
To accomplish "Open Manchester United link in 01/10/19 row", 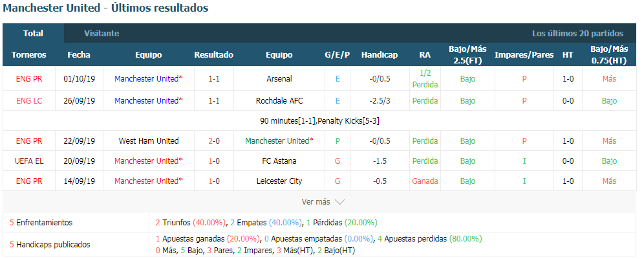I will click(147, 78).
